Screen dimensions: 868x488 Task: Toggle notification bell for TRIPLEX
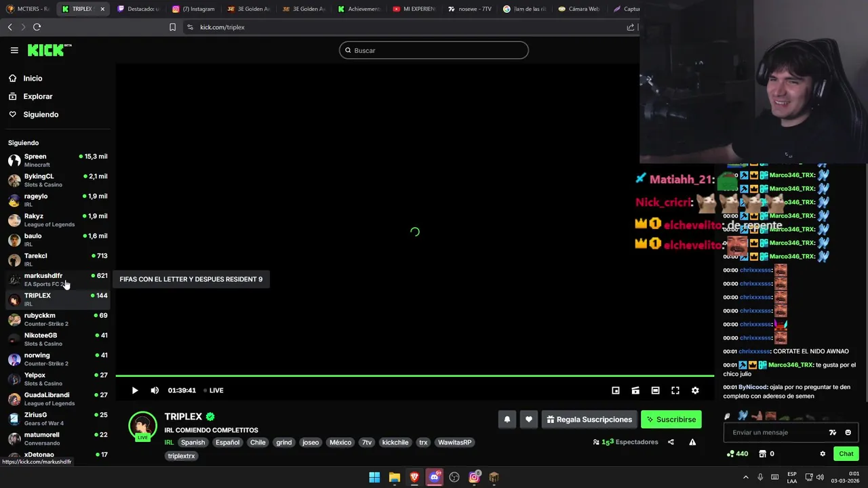[507, 420]
